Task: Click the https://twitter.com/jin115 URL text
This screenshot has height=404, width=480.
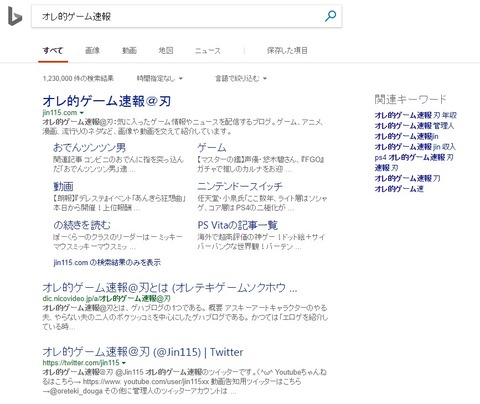Action: (81, 363)
